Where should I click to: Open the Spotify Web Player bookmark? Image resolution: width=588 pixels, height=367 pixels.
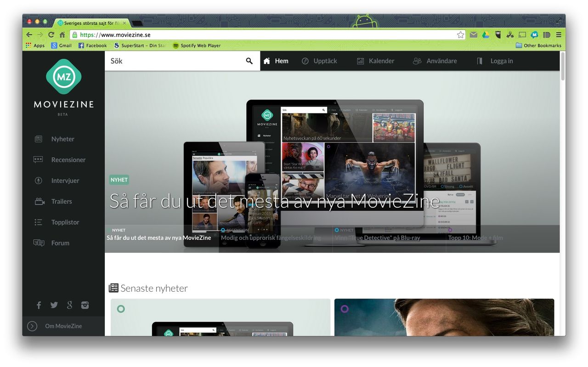click(197, 45)
